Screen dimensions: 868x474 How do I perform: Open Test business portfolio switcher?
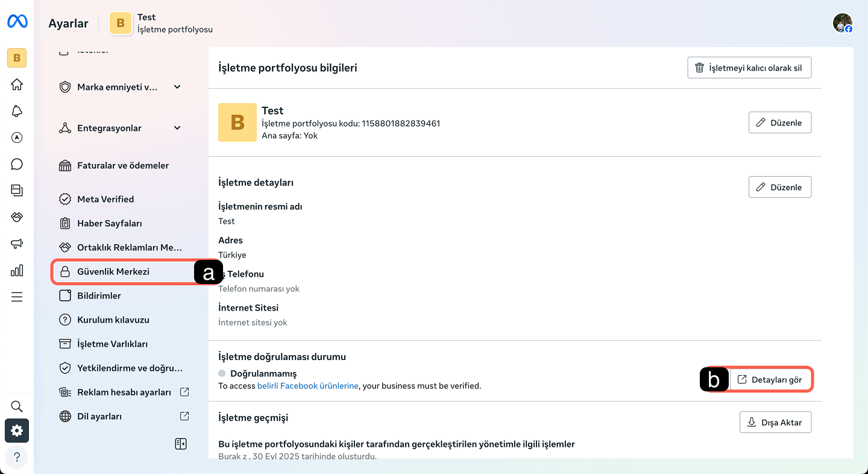coord(161,23)
